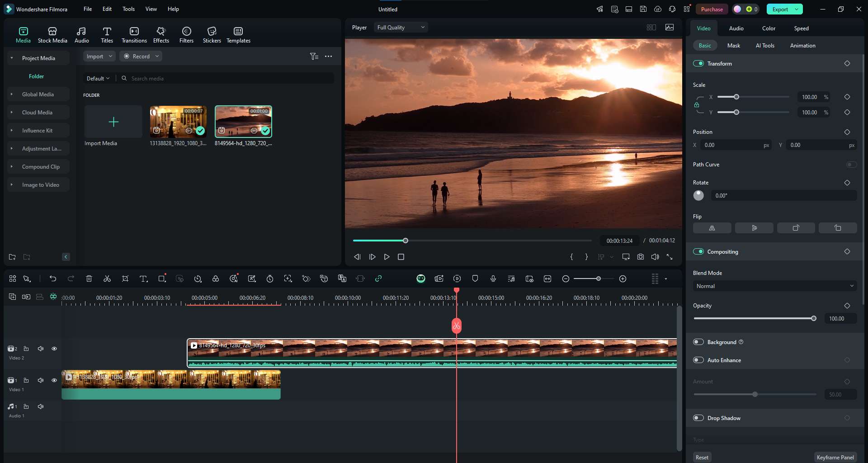Click the Text tool in timeline toolbar
Viewport: 868px width, 463px height.
[143, 279]
